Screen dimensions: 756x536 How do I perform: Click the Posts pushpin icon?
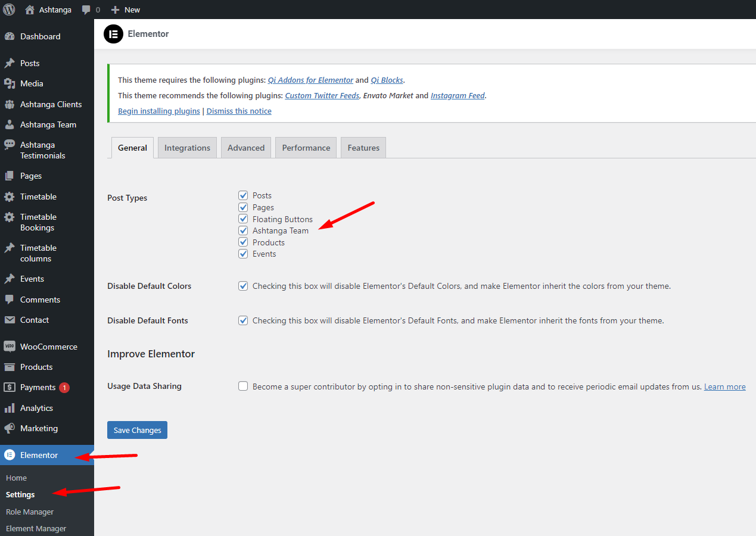point(10,63)
